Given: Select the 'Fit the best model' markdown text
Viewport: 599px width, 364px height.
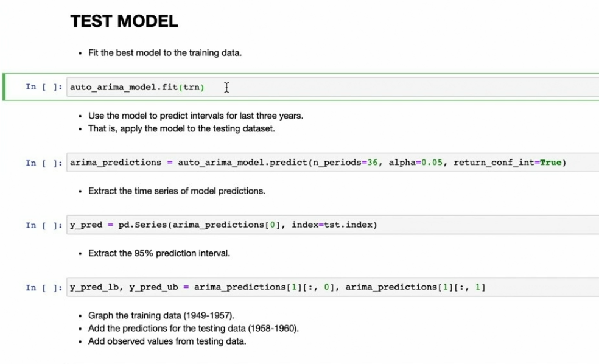Looking at the screenshot, I should 164,53.
